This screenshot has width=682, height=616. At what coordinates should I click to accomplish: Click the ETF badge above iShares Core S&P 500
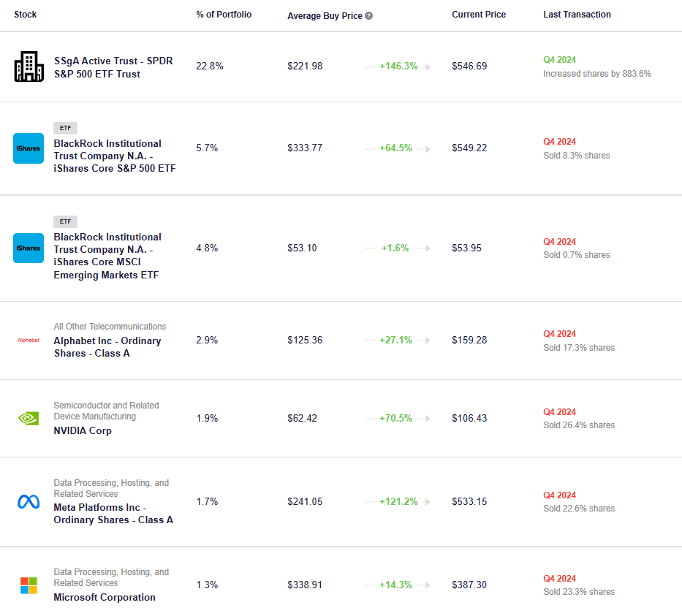(x=65, y=128)
